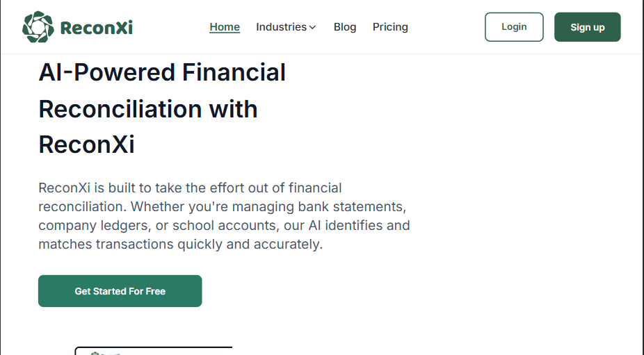Click the ReconXi flower logo icon

click(38, 27)
